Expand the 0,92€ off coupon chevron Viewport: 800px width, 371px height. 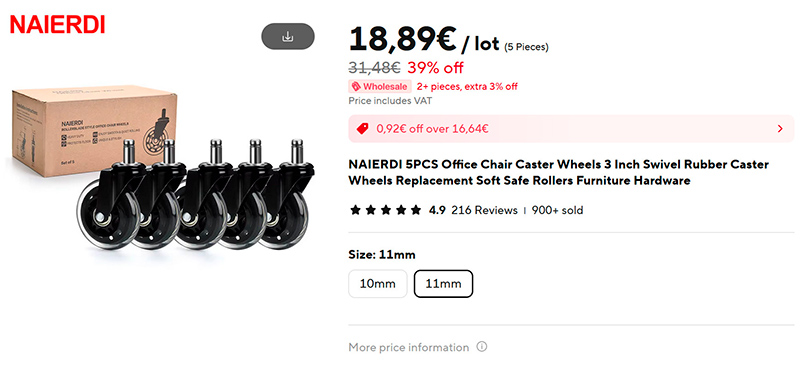[780, 129]
